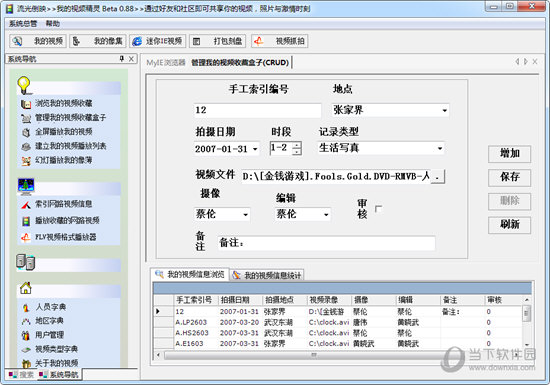Open the 拍摄日期 date picker dropdown
Image resolution: width=550 pixels, height=385 pixels.
[255, 149]
